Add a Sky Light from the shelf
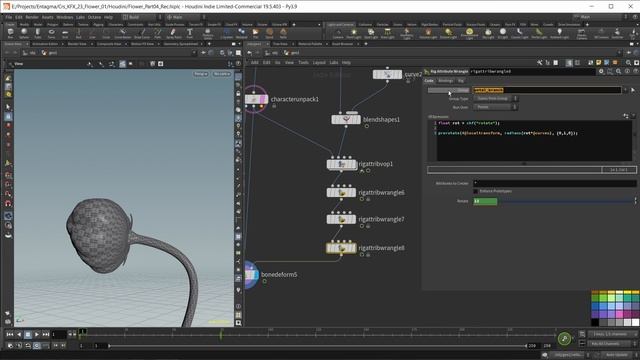The width and height of the screenshot is (640, 360). point(488,33)
